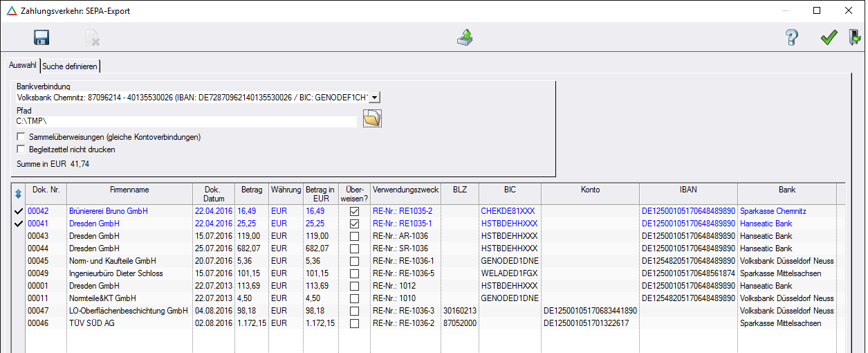Select the Ingenieurbüro Dieter Schloss row
Image resolution: width=868 pixels, height=353 pixels.
[x=116, y=273]
